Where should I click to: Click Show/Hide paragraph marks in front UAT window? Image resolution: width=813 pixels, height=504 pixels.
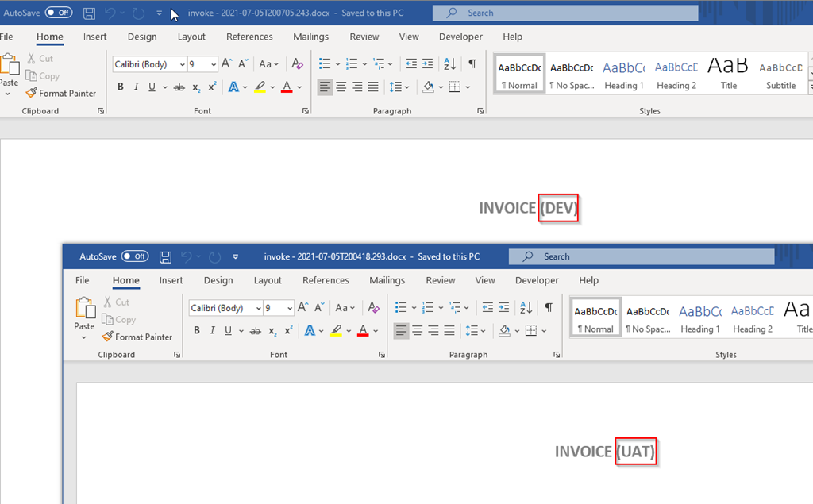point(549,307)
